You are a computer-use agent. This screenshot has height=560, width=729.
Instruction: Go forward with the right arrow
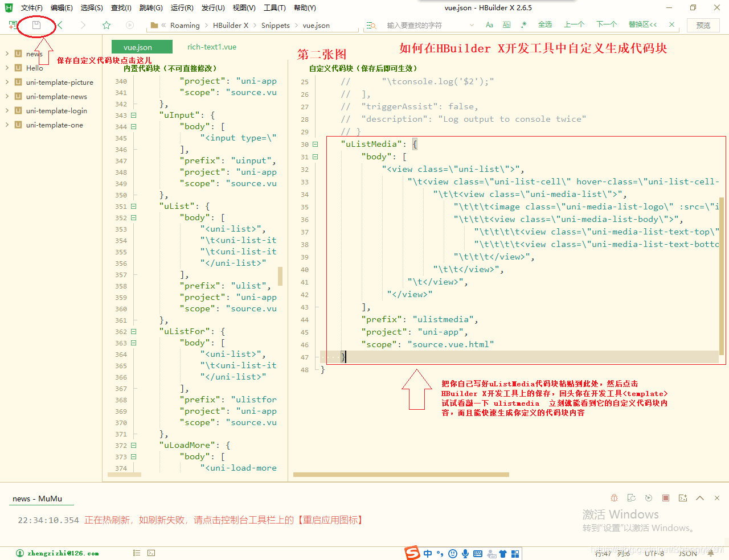(83, 25)
